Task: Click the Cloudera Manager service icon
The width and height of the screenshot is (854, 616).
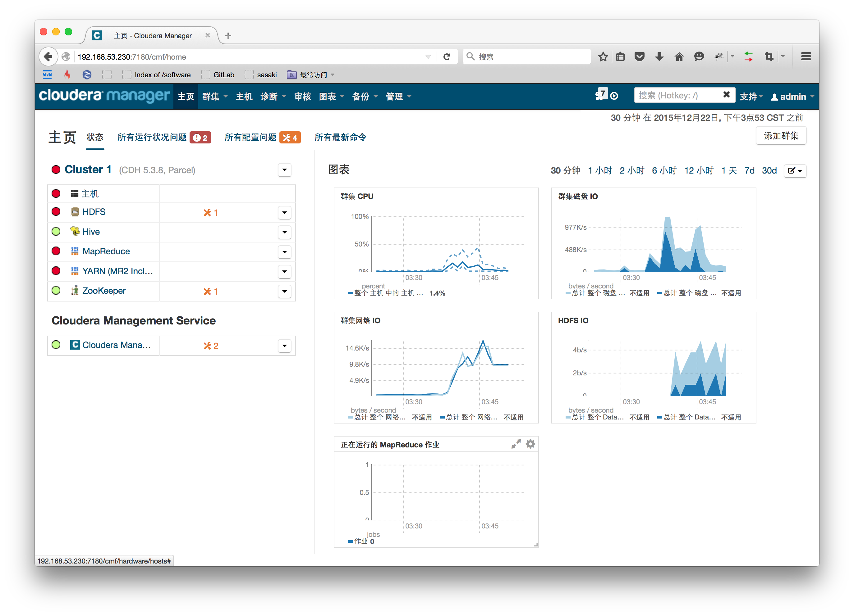Action: coord(76,345)
